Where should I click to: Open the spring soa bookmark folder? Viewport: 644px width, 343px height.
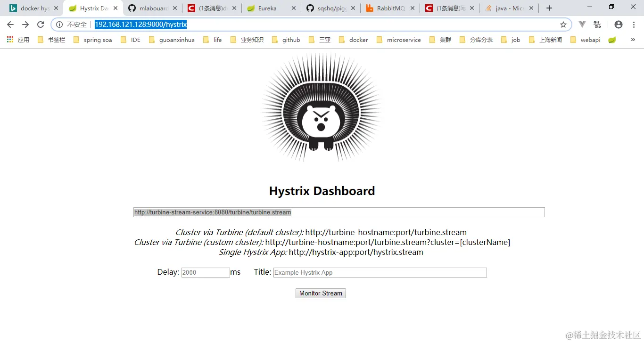93,40
